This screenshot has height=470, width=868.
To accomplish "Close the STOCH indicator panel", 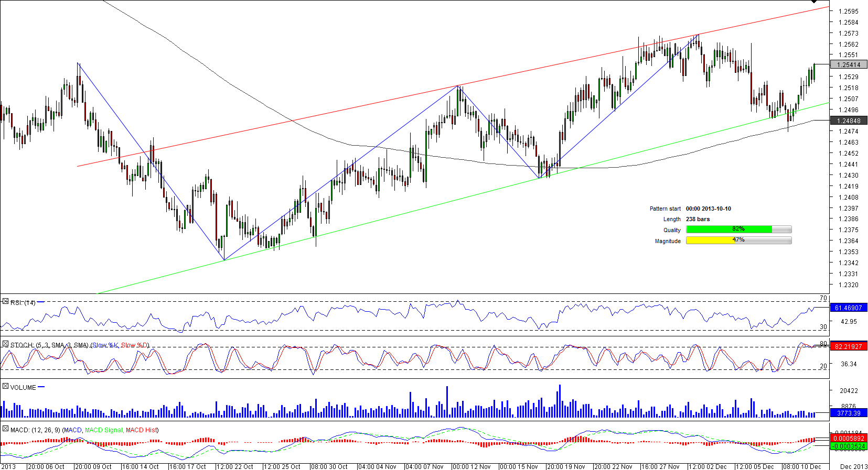I will coord(5,344).
